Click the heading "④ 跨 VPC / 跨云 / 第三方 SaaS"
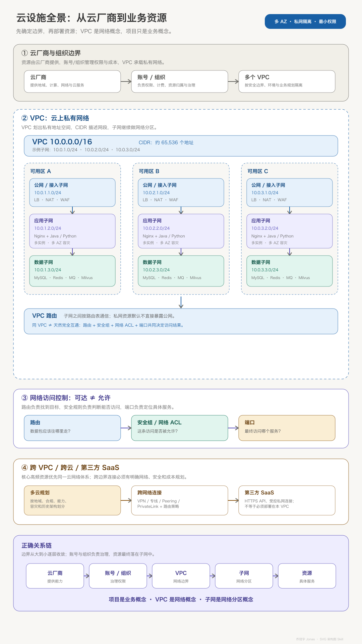This screenshot has height=644, width=362. click(x=70, y=468)
